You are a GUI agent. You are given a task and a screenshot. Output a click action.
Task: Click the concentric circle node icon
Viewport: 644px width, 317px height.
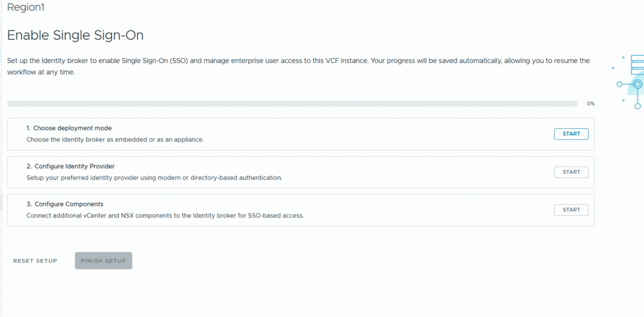pyautogui.click(x=637, y=84)
